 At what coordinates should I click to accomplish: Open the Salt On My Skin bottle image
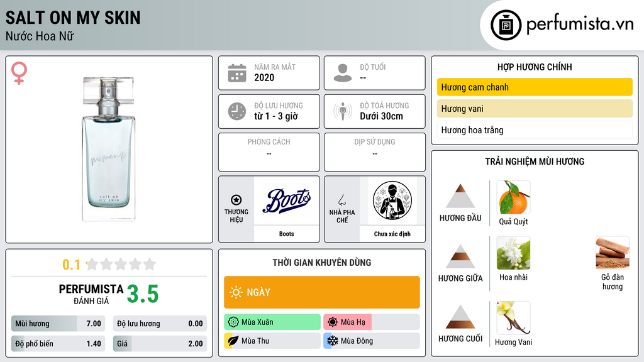pos(108,149)
